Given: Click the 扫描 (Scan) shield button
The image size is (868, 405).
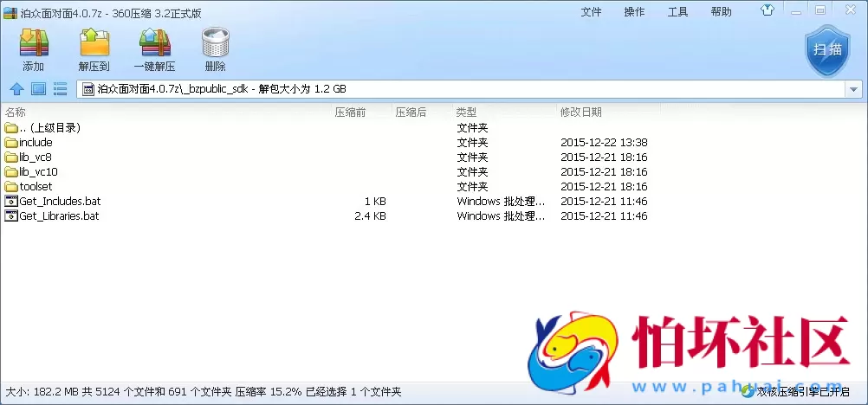Looking at the screenshot, I should coord(827,50).
